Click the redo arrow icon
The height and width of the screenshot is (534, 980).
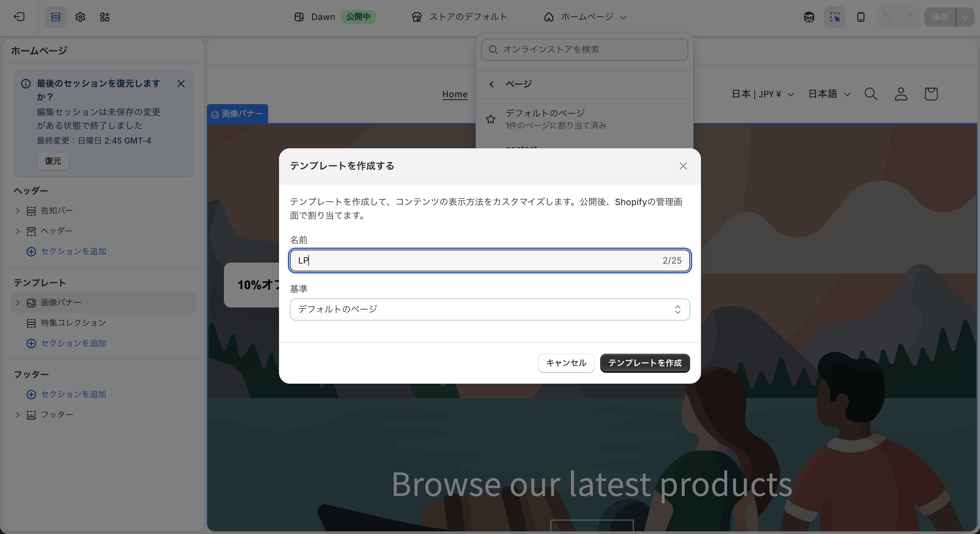909,17
